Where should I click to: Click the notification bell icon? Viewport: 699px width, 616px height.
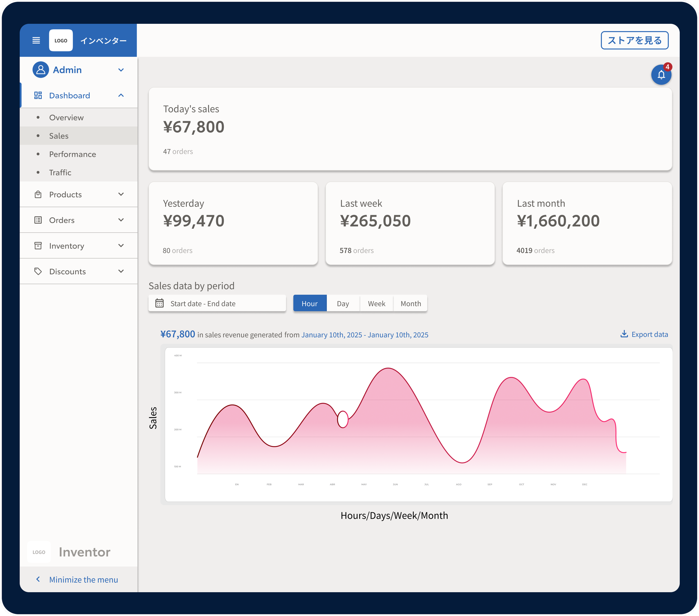pyautogui.click(x=661, y=75)
